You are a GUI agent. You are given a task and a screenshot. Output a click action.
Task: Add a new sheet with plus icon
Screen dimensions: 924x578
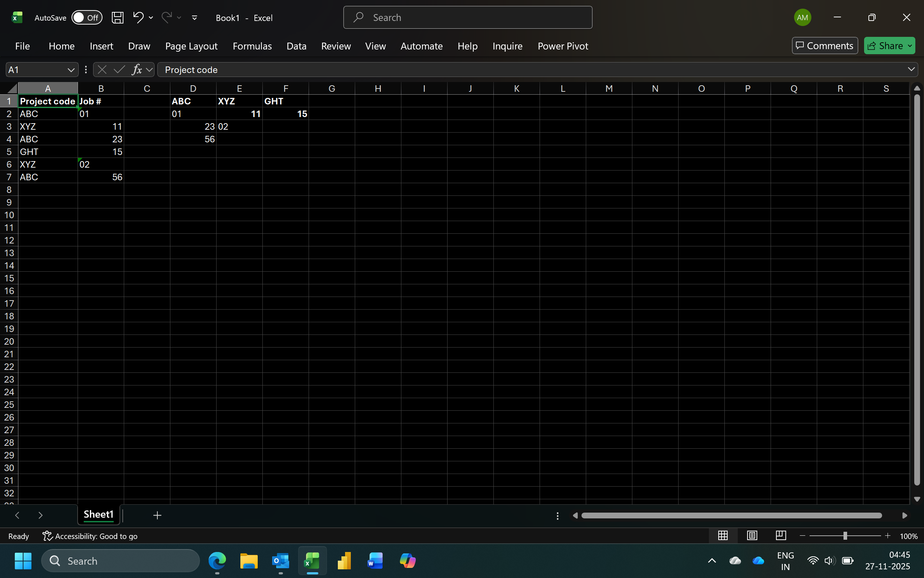pyautogui.click(x=157, y=515)
